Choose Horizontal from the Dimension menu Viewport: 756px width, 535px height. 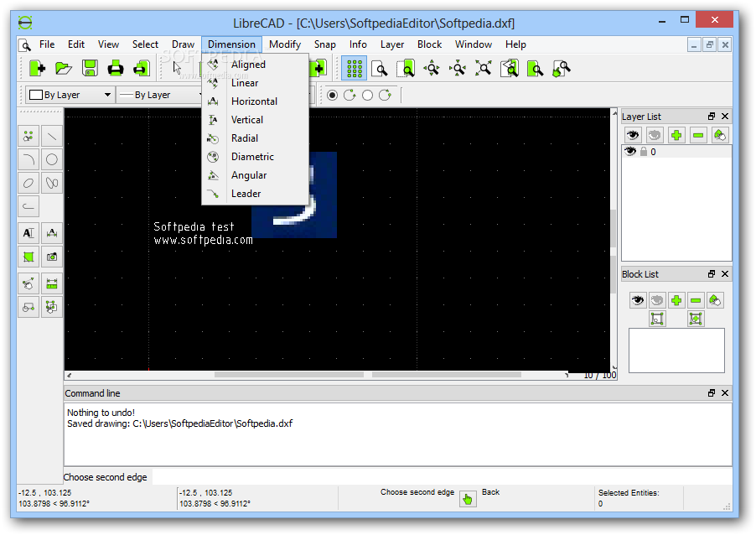[255, 101]
